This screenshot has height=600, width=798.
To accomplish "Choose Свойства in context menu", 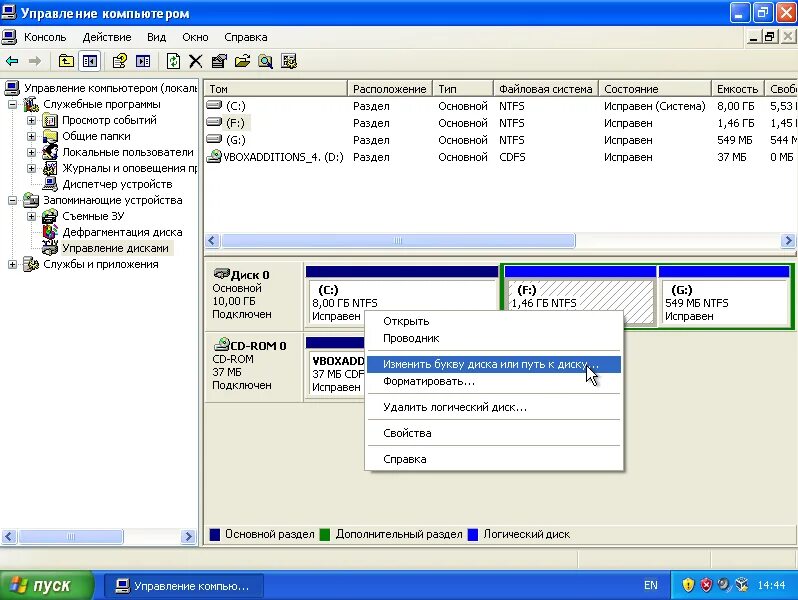I will (x=494, y=433).
